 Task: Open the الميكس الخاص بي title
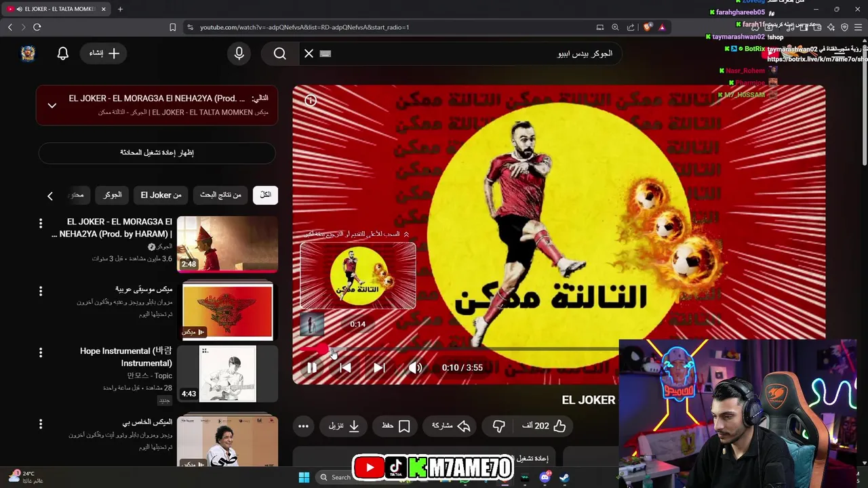click(x=147, y=422)
